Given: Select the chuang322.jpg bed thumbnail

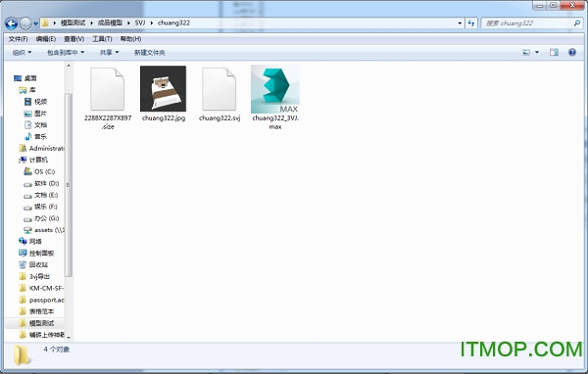Looking at the screenshot, I should (x=163, y=88).
